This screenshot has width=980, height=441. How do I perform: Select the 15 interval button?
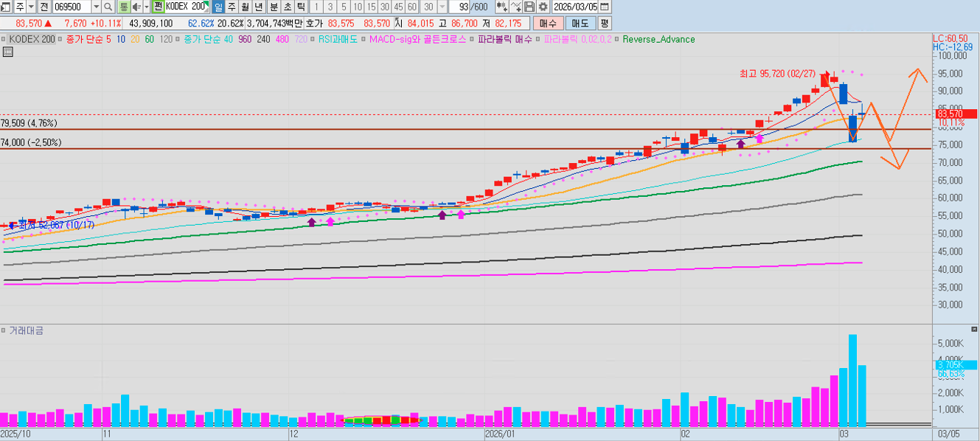coord(371,7)
